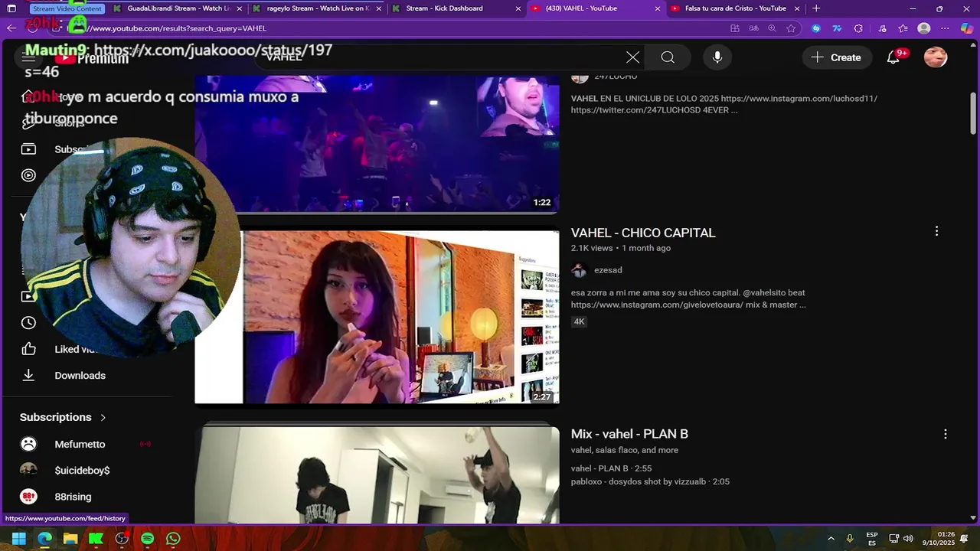
Task: Switch to the Stream - Kick Dashboard tab
Action: [x=455, y=8]
